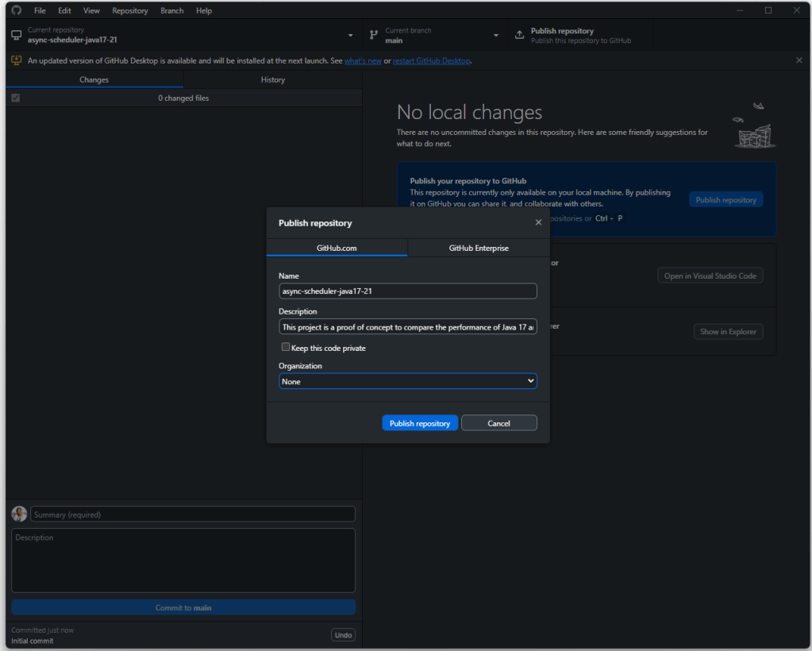The width and height of the screenshot is (812, 651).
Task: Switch to the History tab
Action: pos(272,79)
